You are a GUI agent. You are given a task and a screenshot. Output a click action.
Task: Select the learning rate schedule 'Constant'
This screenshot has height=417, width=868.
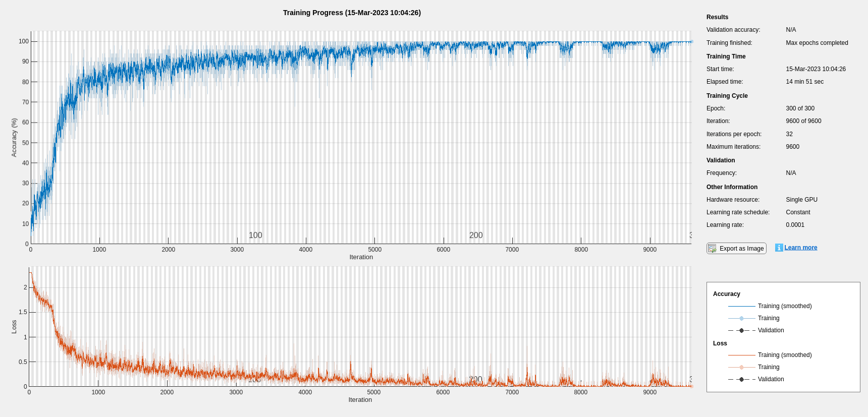click(798, 212)
